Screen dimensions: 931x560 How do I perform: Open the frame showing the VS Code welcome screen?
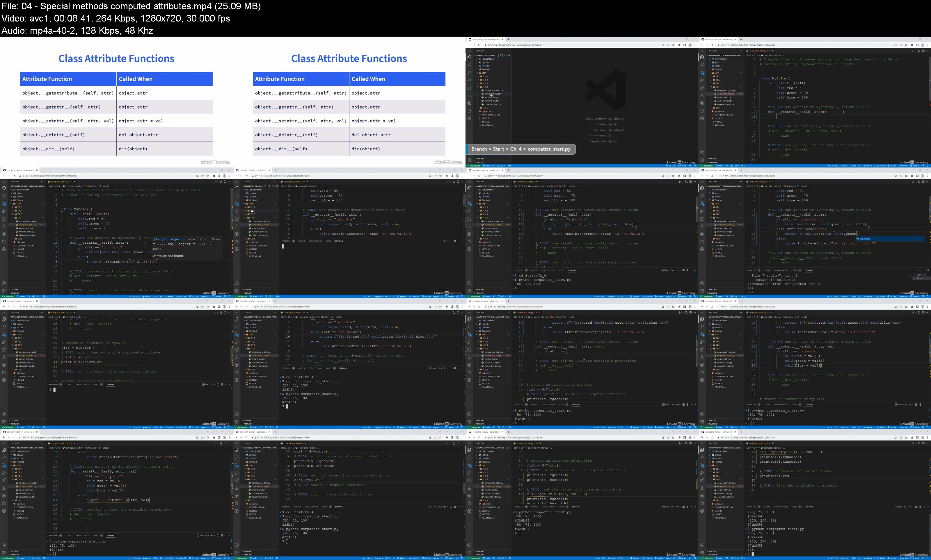[x=582, y=102]
